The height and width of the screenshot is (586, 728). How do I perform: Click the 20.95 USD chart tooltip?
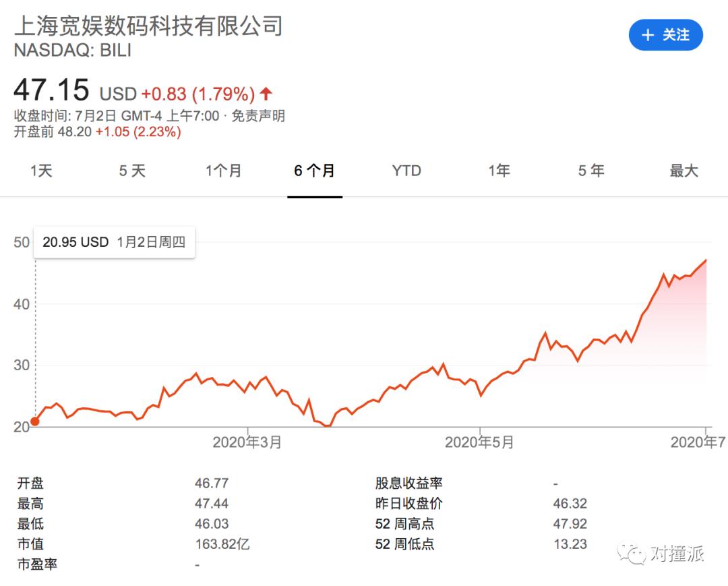tap(114, 243)
